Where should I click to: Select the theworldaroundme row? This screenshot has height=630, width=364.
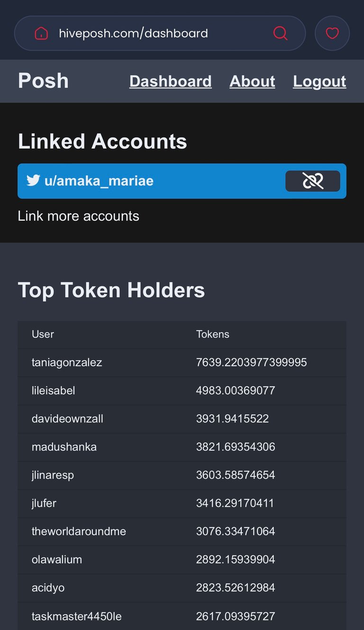[182, 531]
